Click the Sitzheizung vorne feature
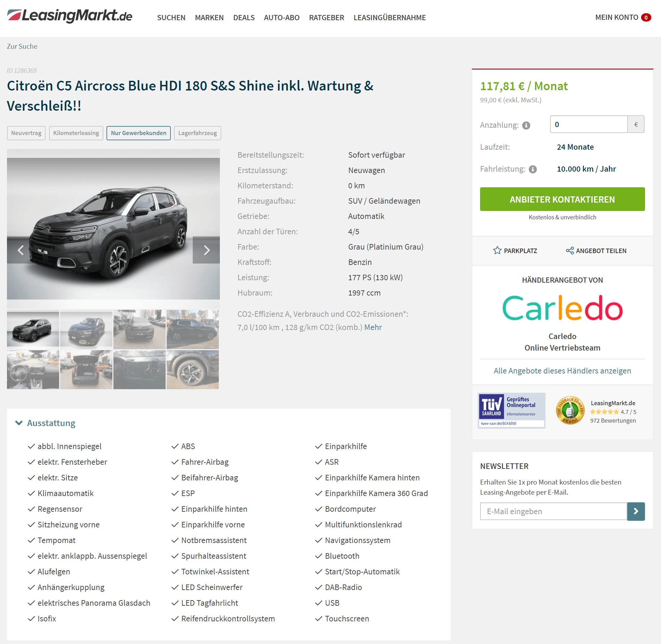This screenshot has width=661, height=644. (x=68, y=525)
